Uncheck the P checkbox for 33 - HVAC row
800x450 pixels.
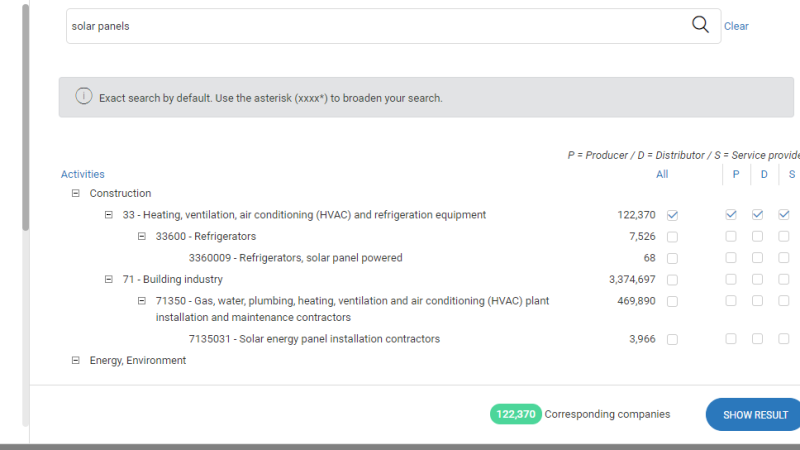[x=731, y=215]
